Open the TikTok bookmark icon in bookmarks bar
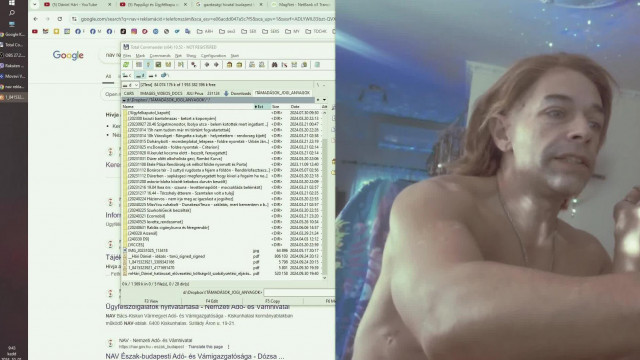 coord(123,31)
